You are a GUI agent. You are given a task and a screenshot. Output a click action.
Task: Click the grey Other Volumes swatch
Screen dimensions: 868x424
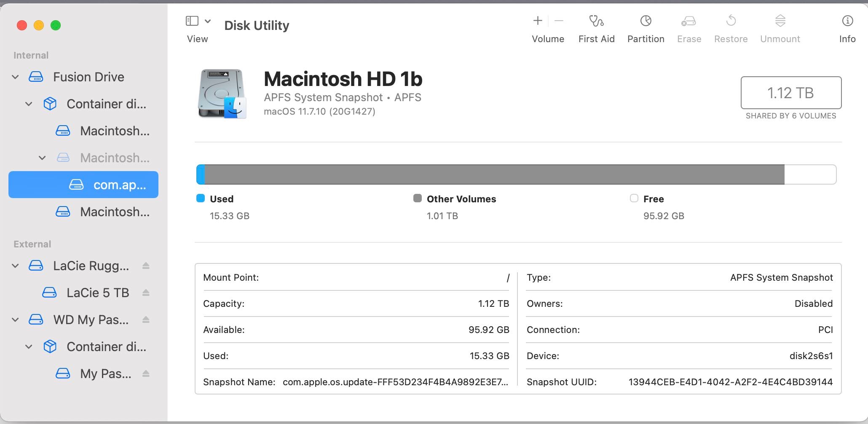[x=418, y=199]
